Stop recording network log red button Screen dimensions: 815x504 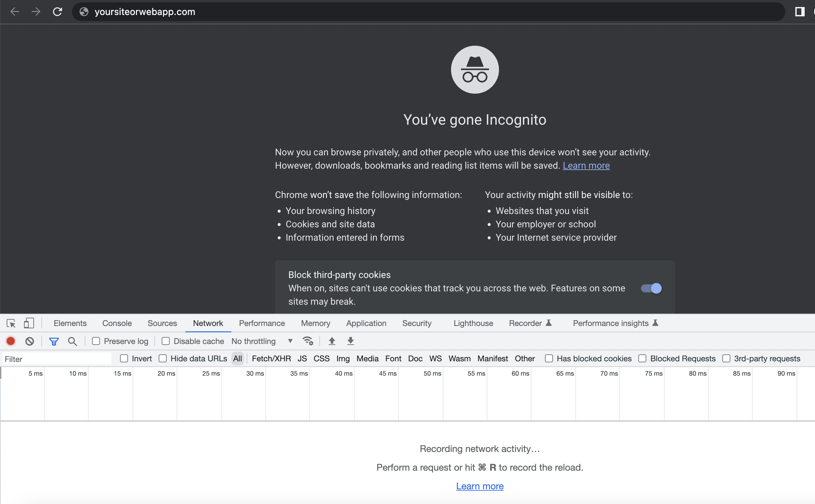pyautogui.click(x=11, y=341)
